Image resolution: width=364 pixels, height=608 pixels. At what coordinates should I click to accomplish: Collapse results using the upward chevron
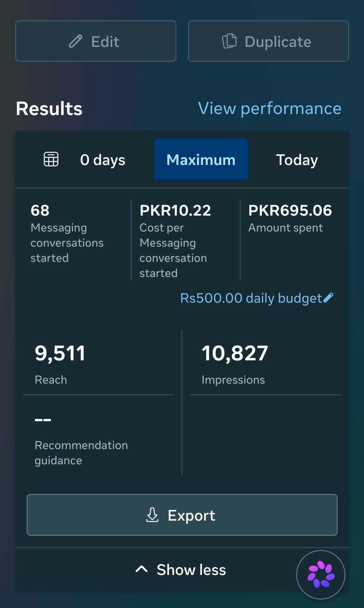click(x=141, y=570)
